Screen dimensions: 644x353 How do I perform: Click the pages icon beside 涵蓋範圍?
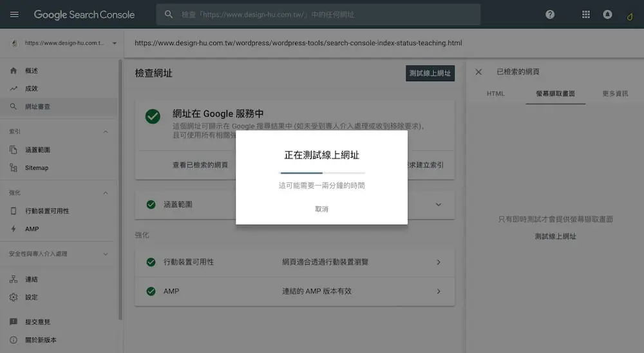point(14,149)
